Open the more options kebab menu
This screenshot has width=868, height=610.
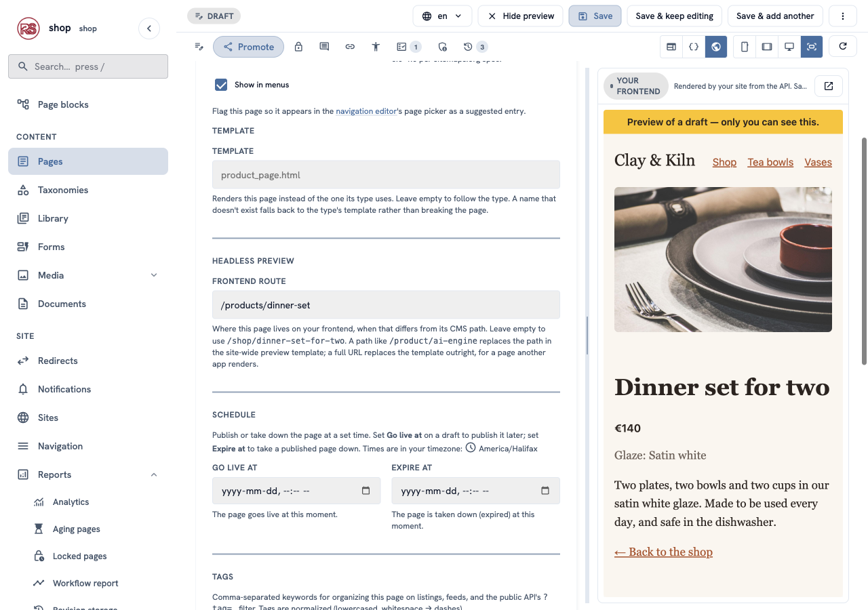tap(843, 16)
